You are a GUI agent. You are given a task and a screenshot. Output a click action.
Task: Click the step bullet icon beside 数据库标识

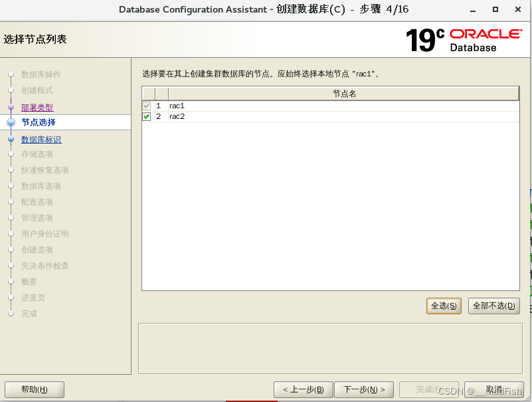pos(11,140)
